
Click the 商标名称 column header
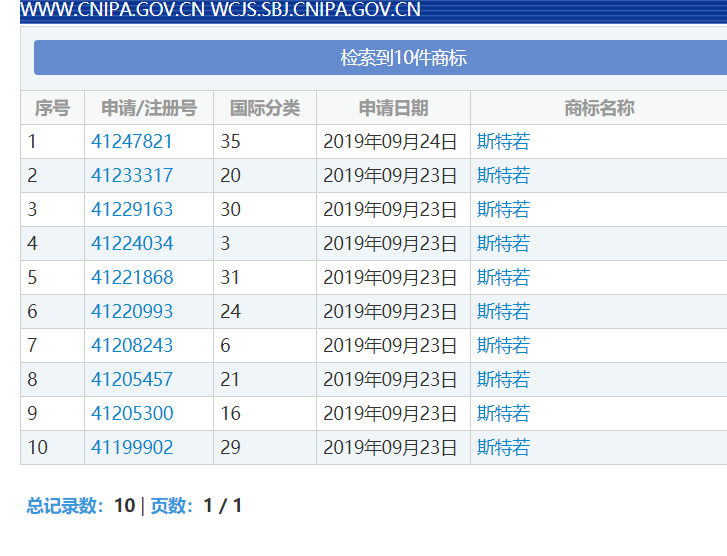pos(598,108)
